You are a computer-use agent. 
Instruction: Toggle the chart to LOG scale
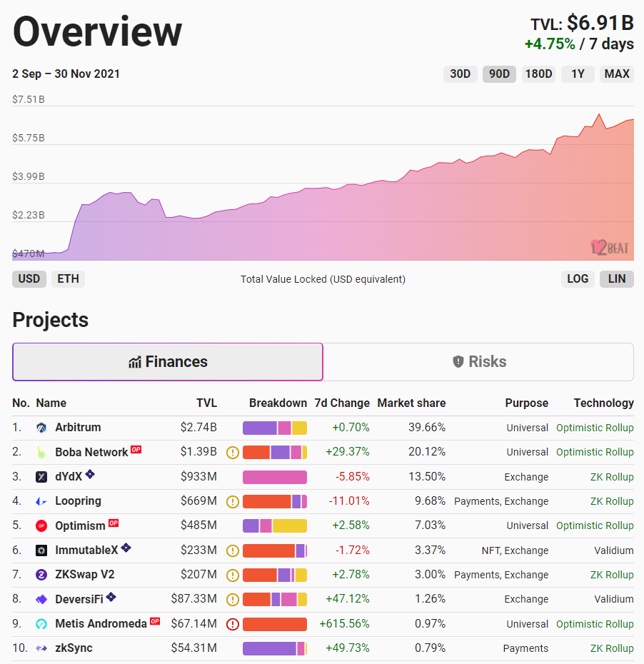[578, 278]
